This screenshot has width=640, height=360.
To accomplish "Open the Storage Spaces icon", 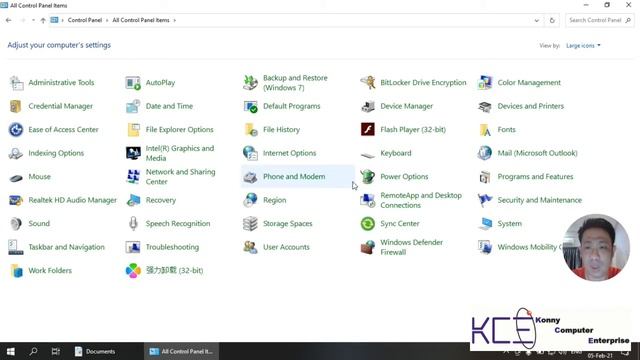I will (250, 224).
